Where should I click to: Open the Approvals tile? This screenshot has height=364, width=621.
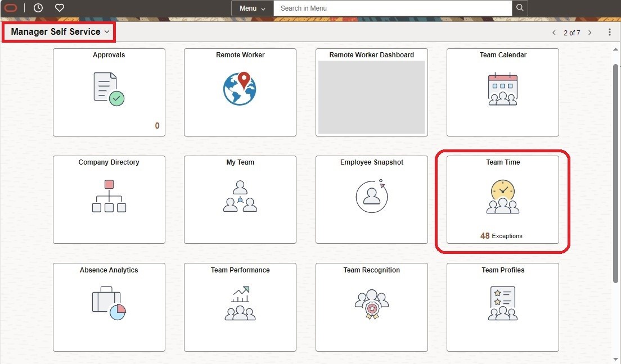(109, 92)
